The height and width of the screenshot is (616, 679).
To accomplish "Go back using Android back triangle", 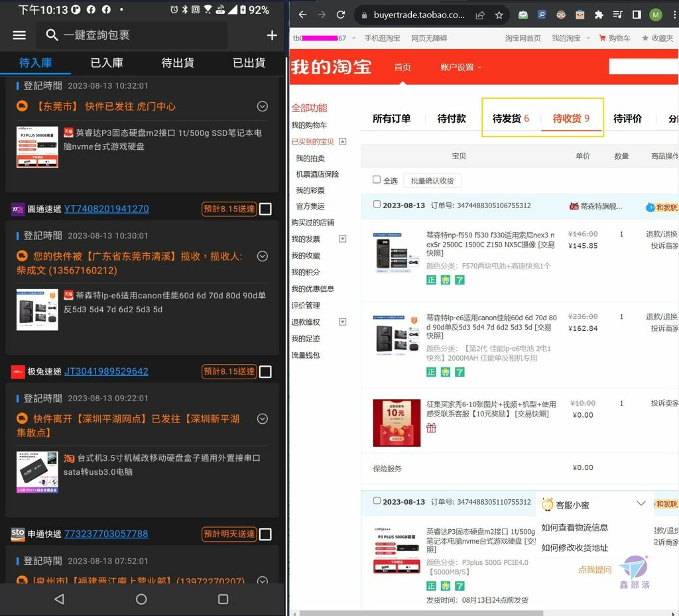I will [x=59, y=599].
